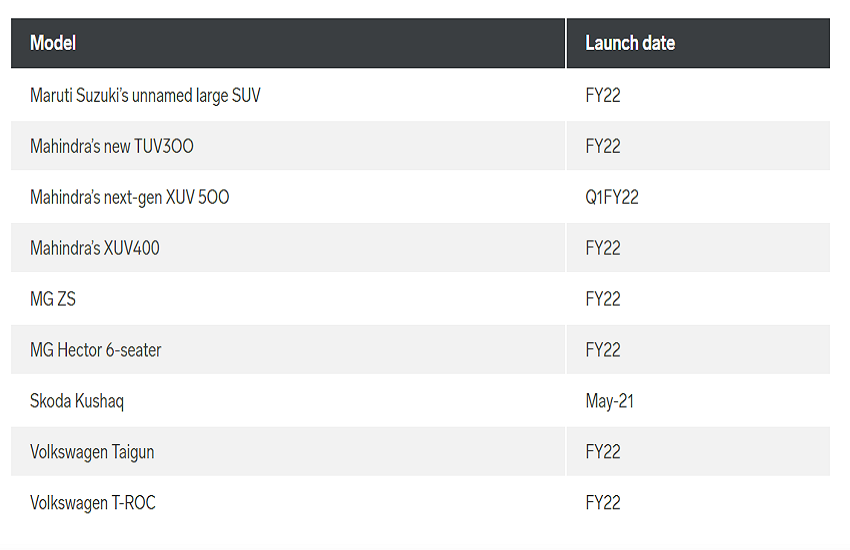This screenshot has width=850, height=550.
Task: Click MG Hector 6-seater model cell
Action: pos(96,350)
